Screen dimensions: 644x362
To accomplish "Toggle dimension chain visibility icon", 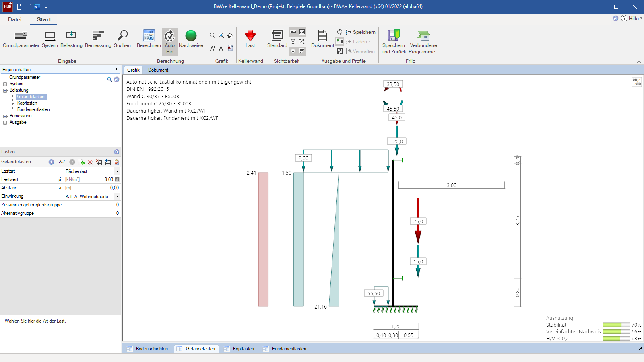I will pos(293,32).
